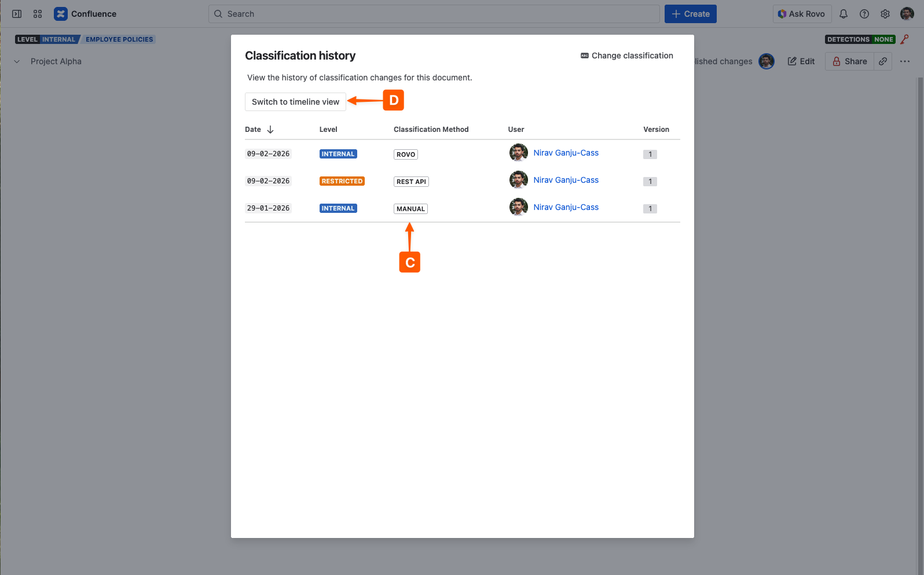Open Nirav Ganju-Cass link in ROVO row
Image resolution: width=924 pixels, height=575 pixels.
(566, 153)
